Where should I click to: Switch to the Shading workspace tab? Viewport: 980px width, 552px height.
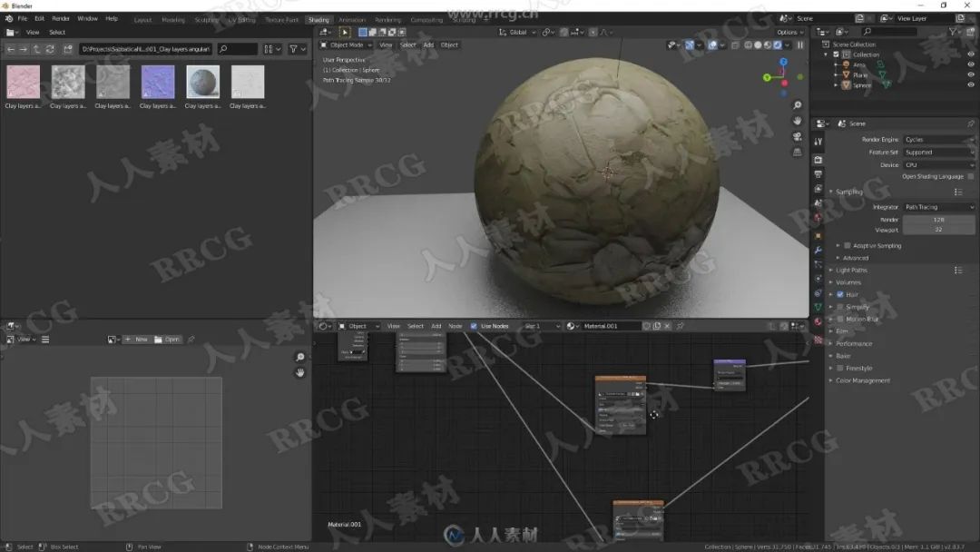pyautogui.click(x=318, y=20)
